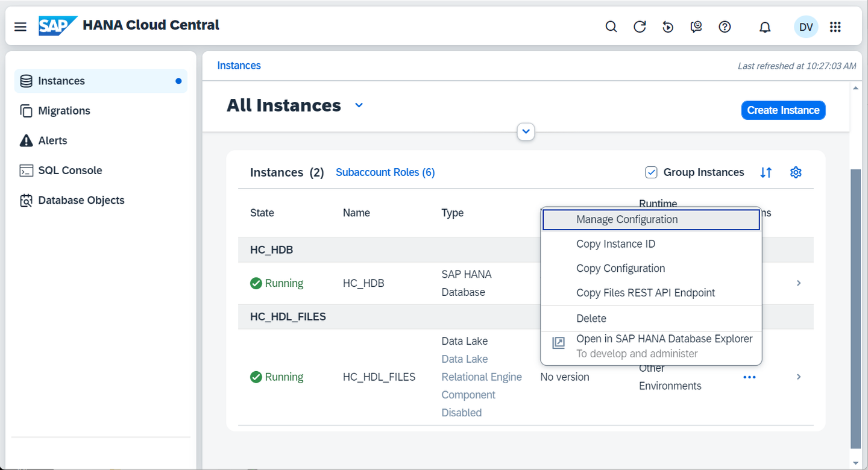Click the Running status icon for HC_HDB
The image size is (868, 470).
click(x=256, y=283)
